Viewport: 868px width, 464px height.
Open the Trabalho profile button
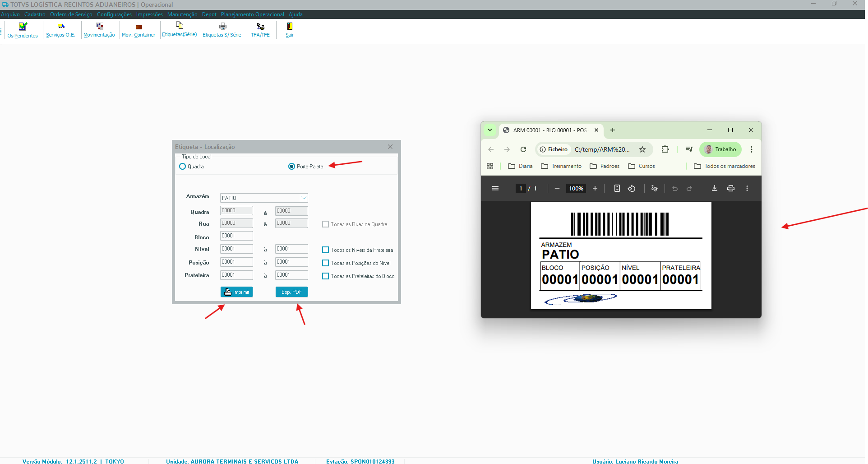click(x=720, y=149)
